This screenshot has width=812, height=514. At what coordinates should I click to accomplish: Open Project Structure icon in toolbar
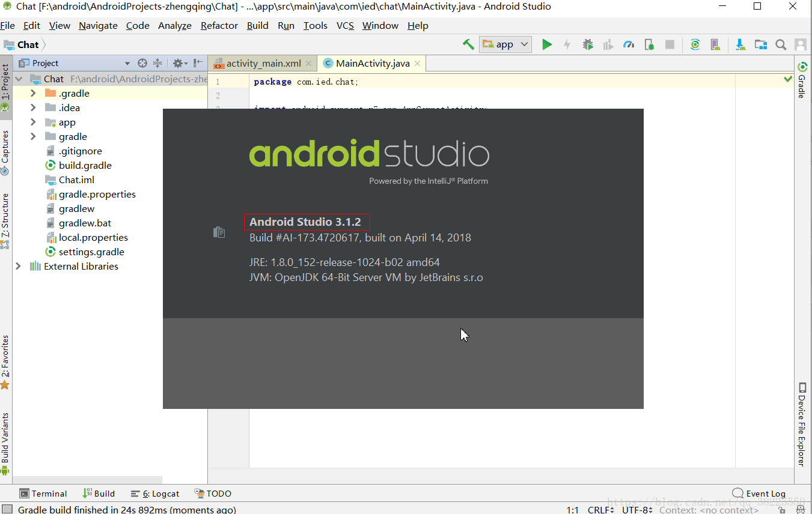pos(761,44)
